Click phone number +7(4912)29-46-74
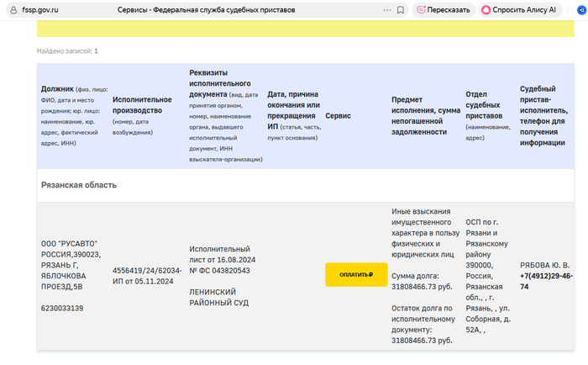Image resolution: width=588 pixels, height=365 pixels. point(546,281)
